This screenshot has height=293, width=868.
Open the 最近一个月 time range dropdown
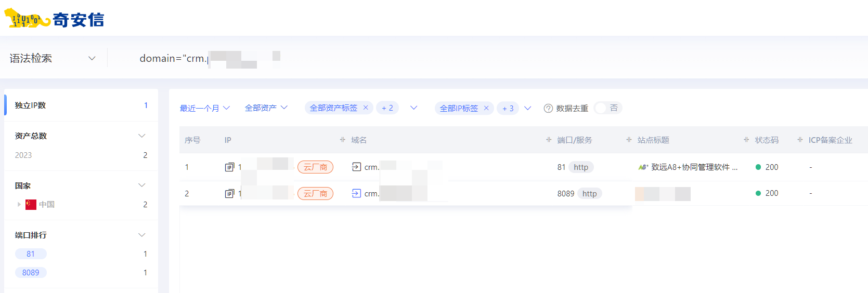tap(204, 108)
